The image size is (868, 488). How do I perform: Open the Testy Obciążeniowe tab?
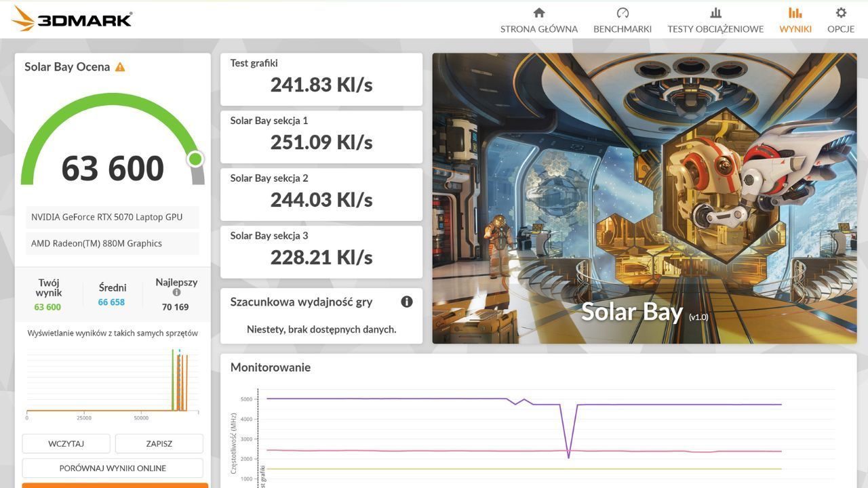pyautogui.click(x=715, y=29)
